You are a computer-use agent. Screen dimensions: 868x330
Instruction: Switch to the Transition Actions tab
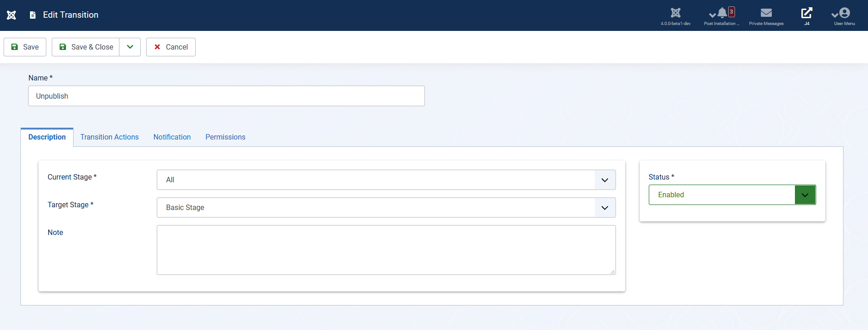point(109,137)
